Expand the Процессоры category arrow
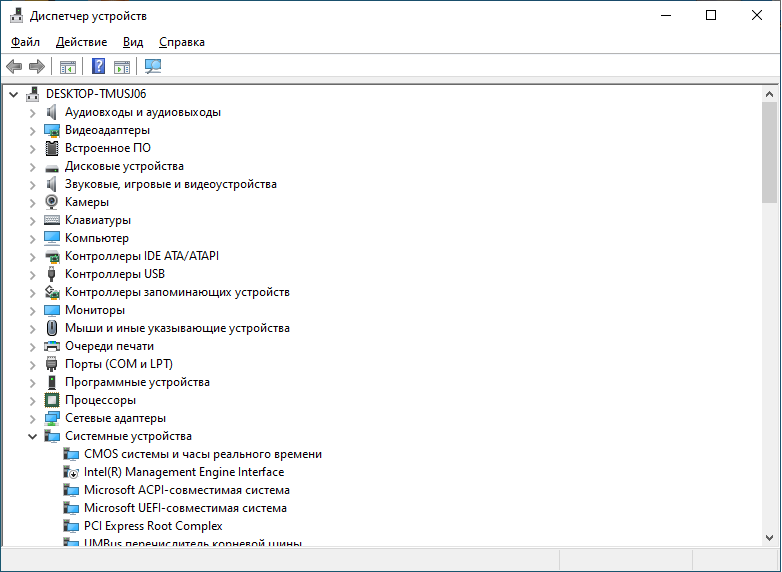The image size is (782, 572). [32, 400]
